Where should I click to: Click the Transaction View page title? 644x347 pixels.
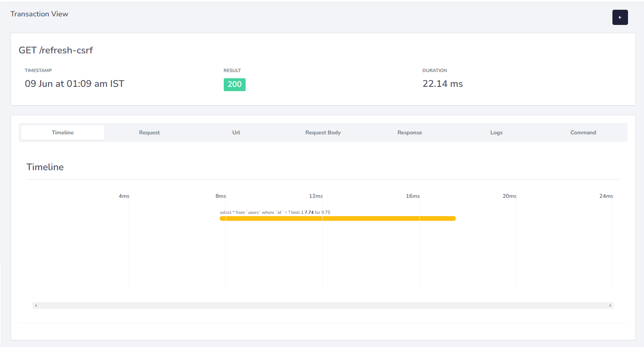pyautogui.click(x=39, y=14)
